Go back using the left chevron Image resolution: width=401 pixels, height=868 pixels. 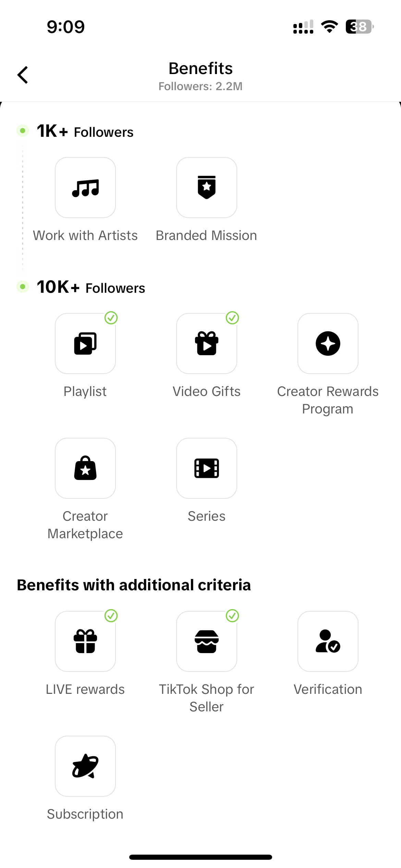pos(23,75)
